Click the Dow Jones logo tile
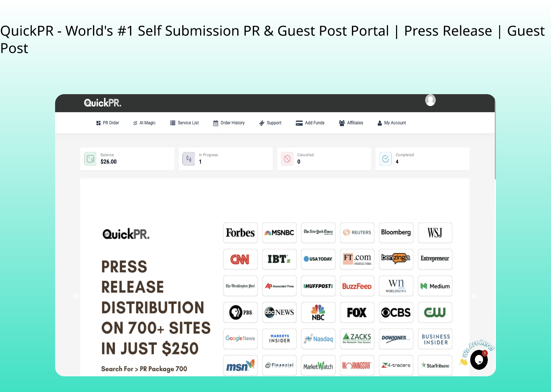Screen dimensions: 551x392 pyautogui.click(x=396, y=339)
